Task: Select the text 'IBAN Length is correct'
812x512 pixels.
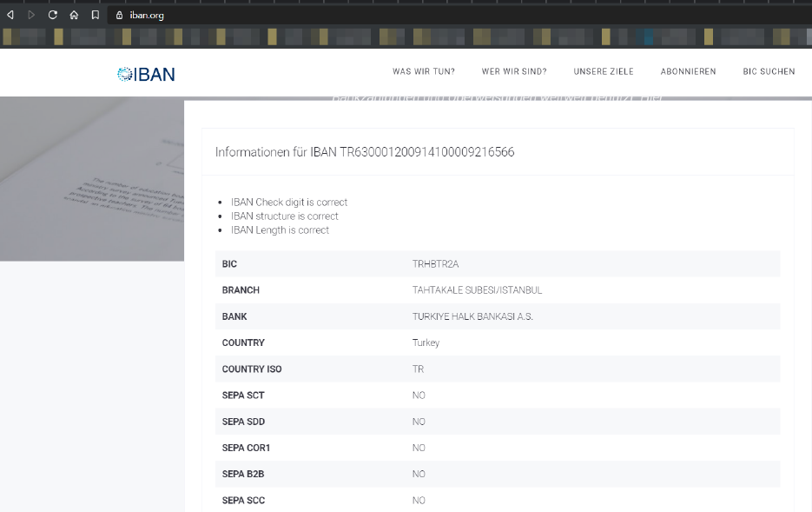Action: pos(280,230)
